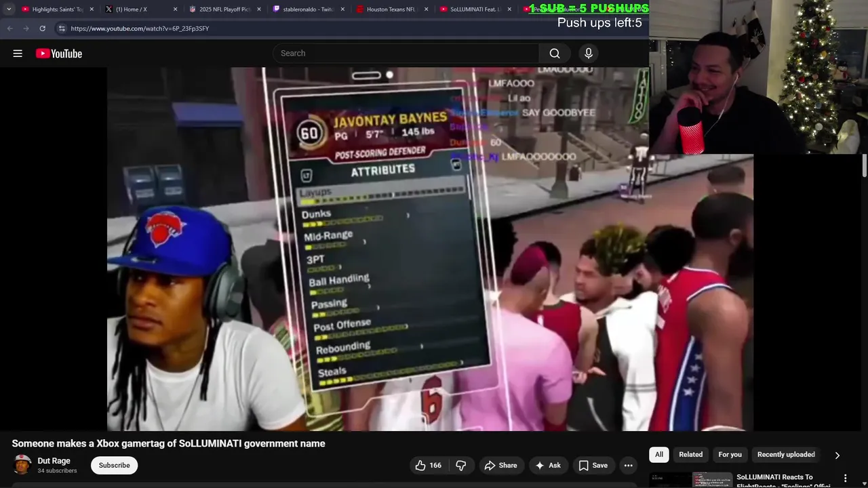Open the Share dialog
Screen dimensions: 868x488
pyautogui.click(x=500, y=465)
